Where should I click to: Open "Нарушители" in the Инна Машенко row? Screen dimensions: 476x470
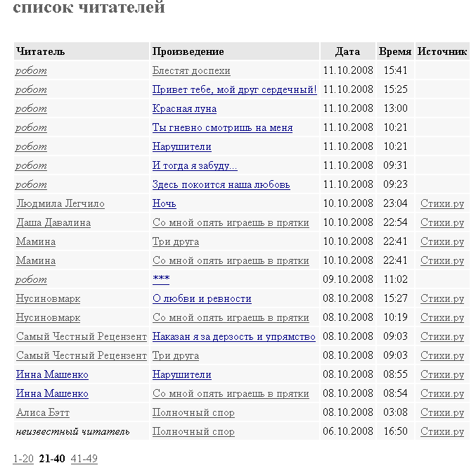(182, 374)
